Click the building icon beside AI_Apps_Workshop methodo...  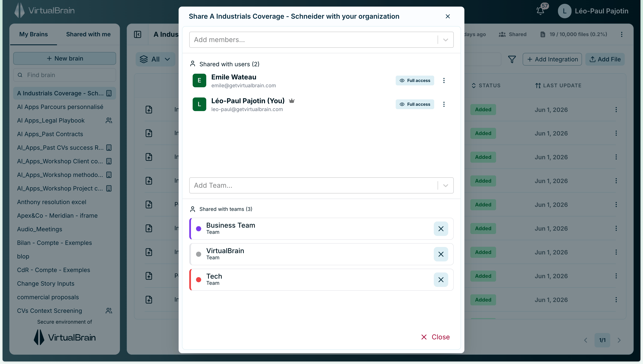[109, 175]
